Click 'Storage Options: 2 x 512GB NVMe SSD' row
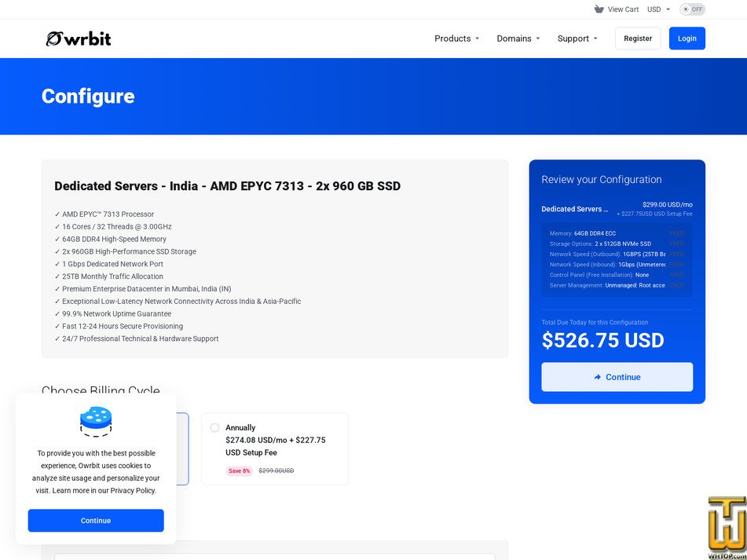Viewport: 747px width, 560px height. pyautogui.click(x=617, y=243)
